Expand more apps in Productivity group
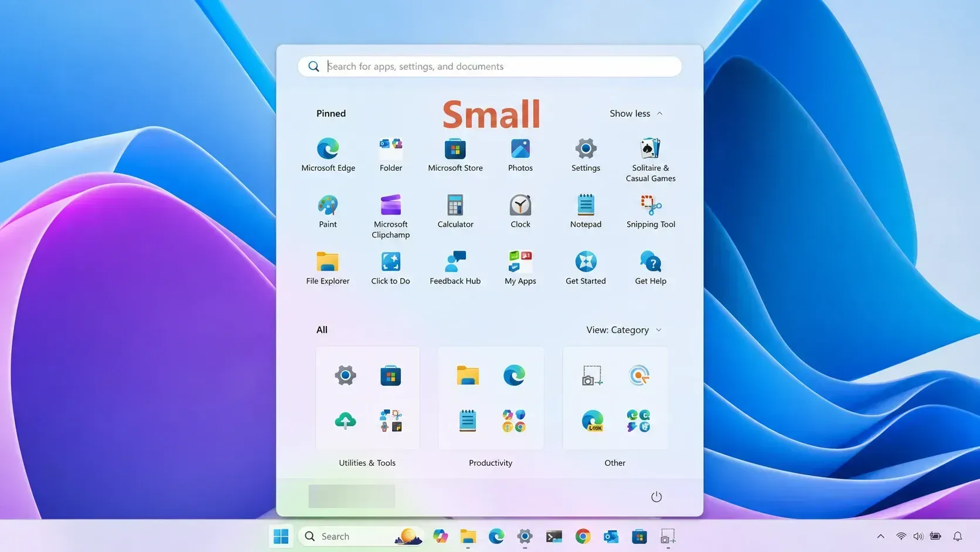 tap(514, 421)
